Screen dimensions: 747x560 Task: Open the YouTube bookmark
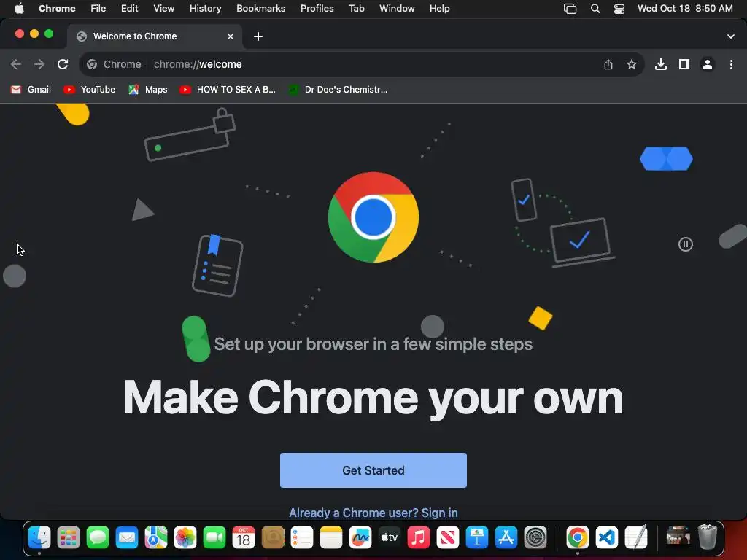[90, 90]
